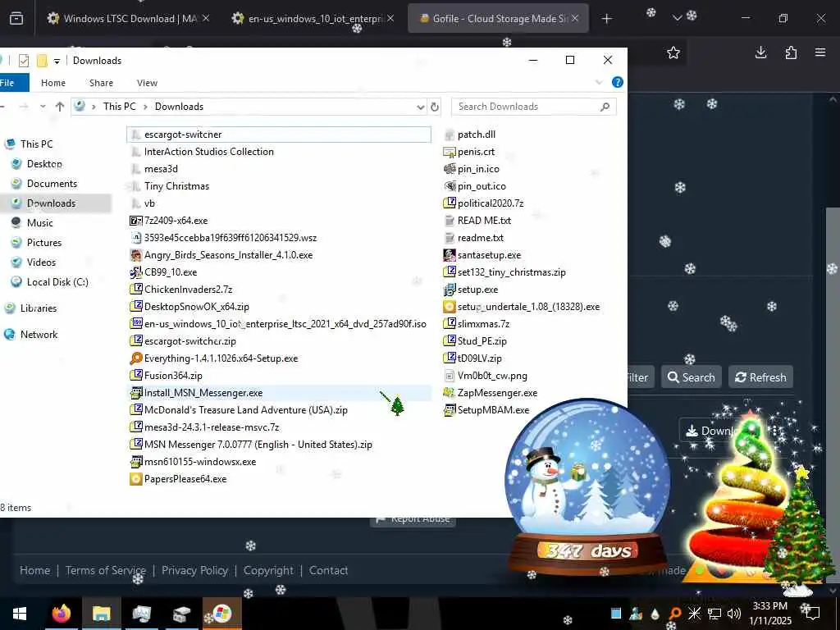Click the Explorer help question mark icon

pyautogui.click(x=617, y=83)
